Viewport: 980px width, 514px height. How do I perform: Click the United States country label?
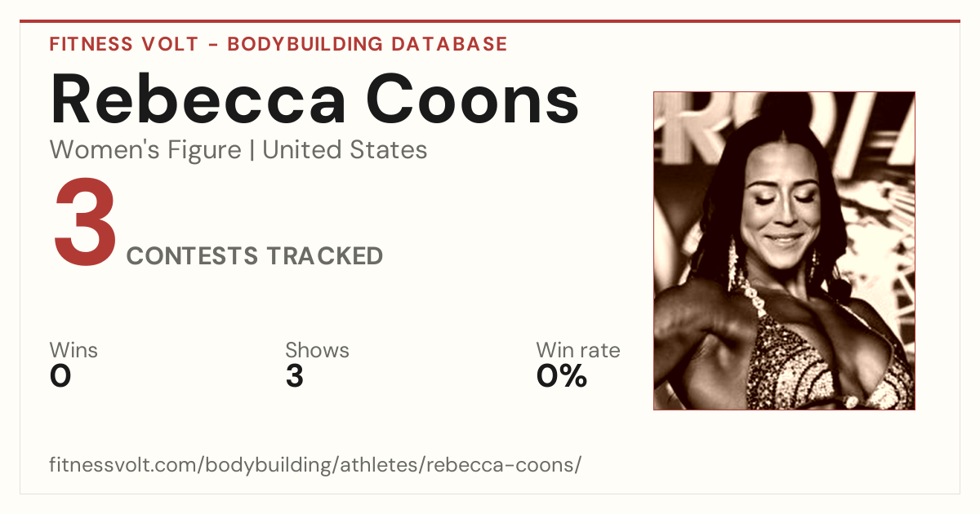[x=345, y=150]
